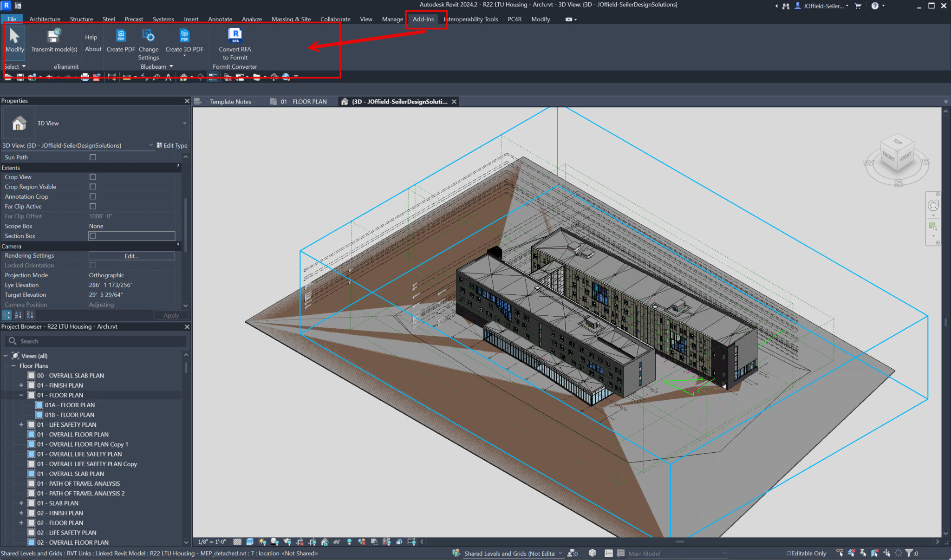
Task: Click Convert RFA to FormIt icon
Action: [235, 36]
